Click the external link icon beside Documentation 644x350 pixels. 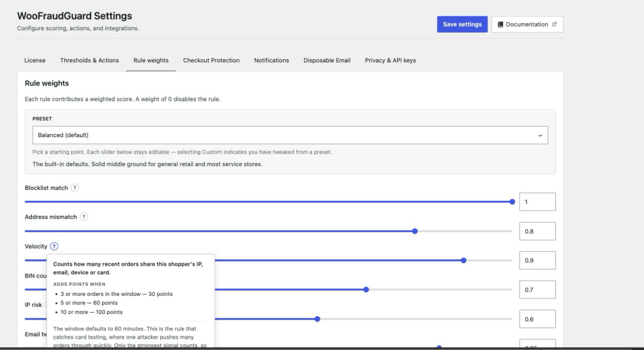coord(554,25)
